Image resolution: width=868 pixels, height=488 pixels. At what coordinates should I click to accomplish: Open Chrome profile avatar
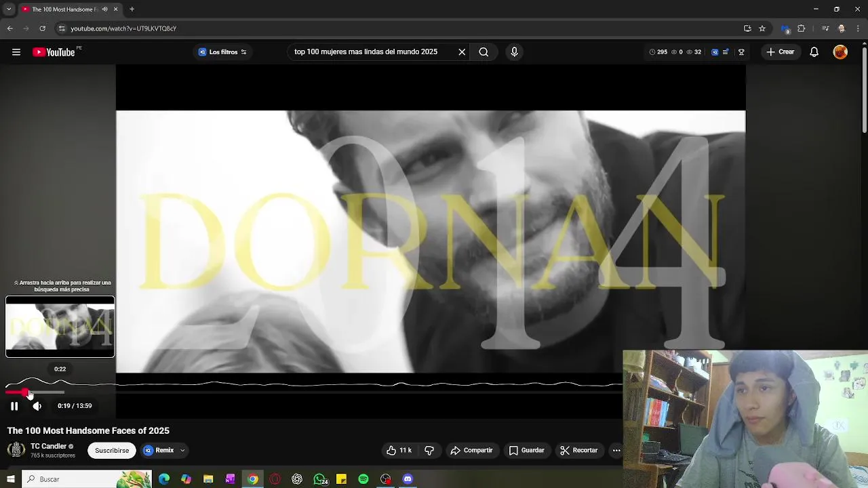[x=842, y=28]
